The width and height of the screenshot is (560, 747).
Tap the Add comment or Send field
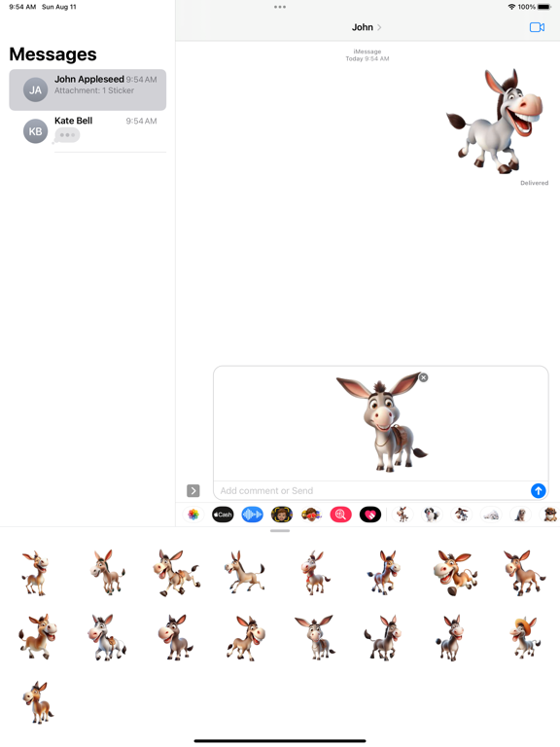coord(371,490)
